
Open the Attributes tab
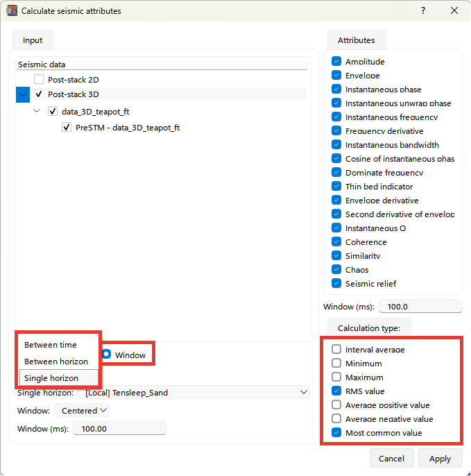(357, 40)
